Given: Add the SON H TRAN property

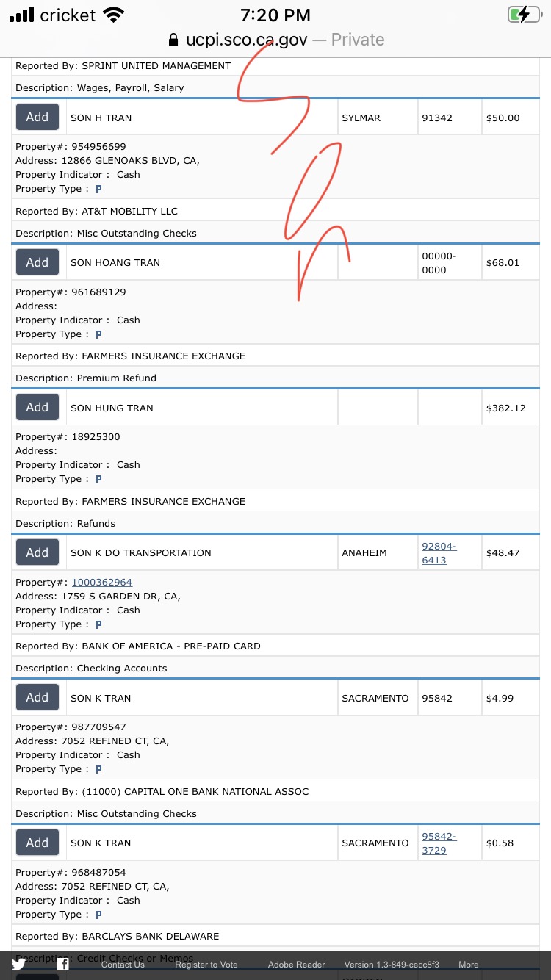Looking at the screenshot, I should [37, 117].
